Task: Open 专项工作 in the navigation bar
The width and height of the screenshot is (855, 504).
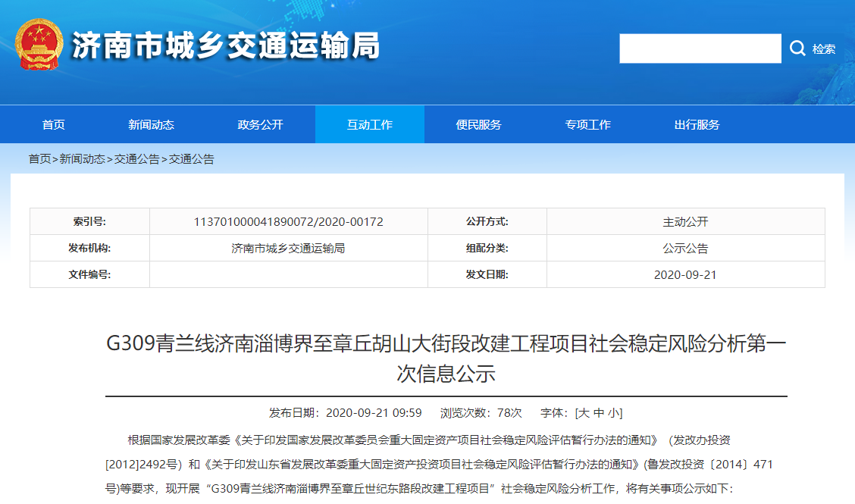Action: (x=587, y=125)
